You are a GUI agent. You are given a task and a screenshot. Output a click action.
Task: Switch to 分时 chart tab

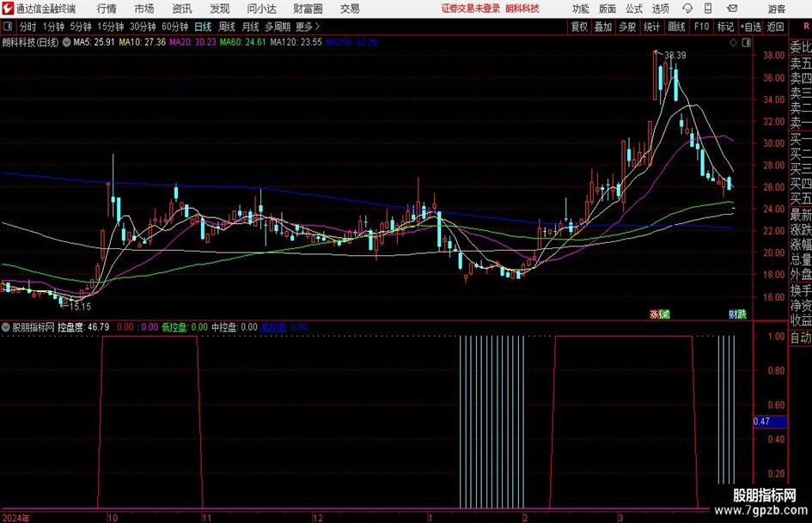click(27, 27)
